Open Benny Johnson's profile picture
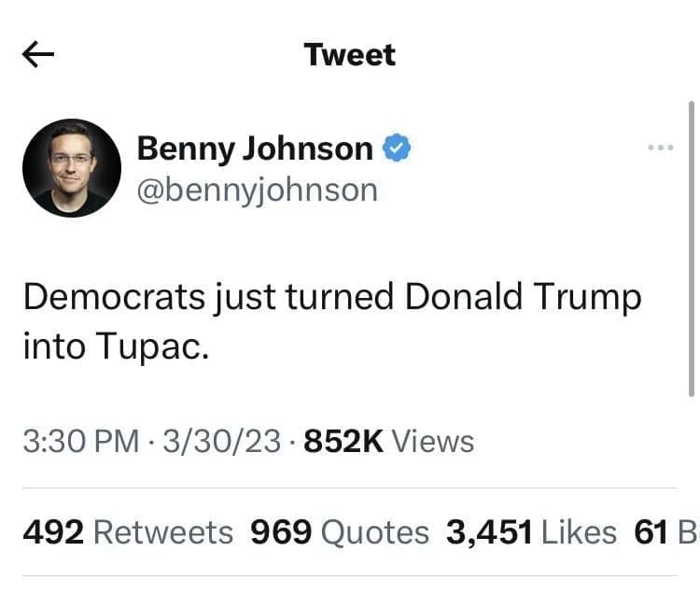Viewport: 700px width, 594px height. (x=72, y=168)
